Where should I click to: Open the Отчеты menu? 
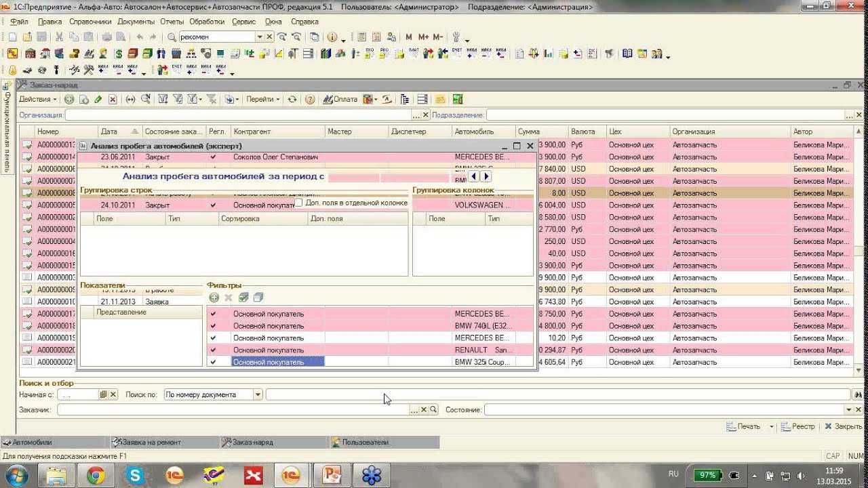click(172, 22)
